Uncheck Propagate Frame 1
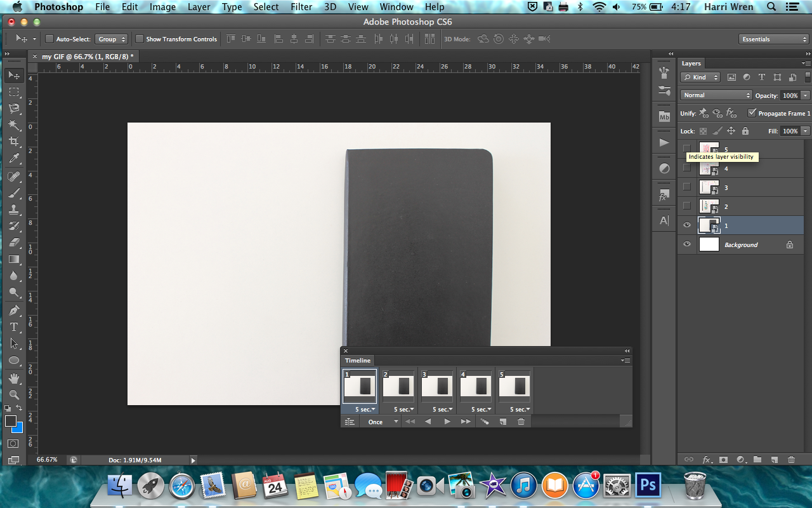 click(x=752, y=113)
